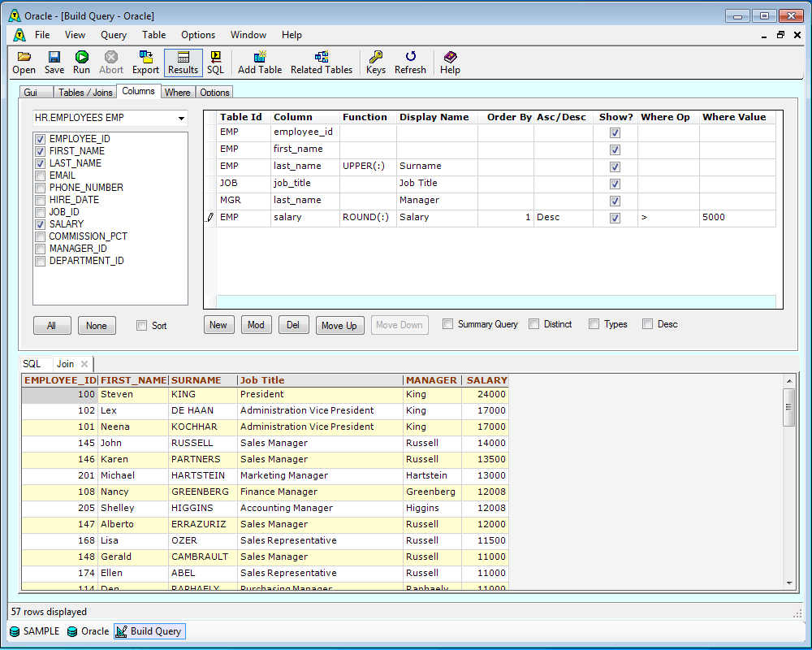Click the New button
Viewport: 812px width, 650px height.
(218, 325)
